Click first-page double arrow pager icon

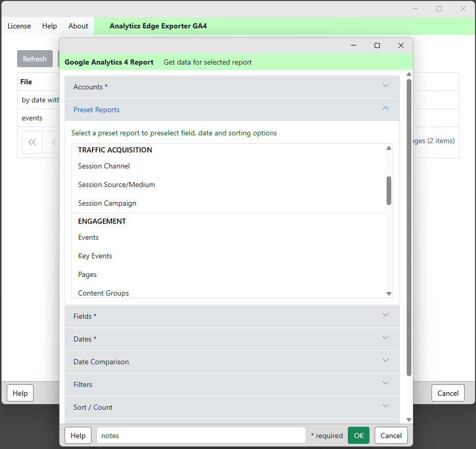(32, 142)
